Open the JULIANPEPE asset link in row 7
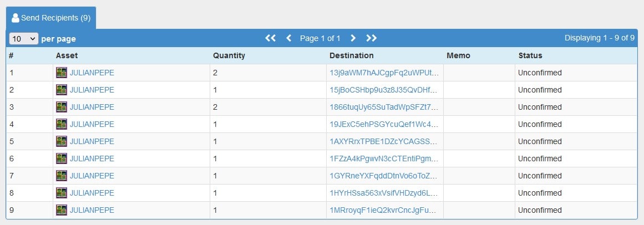Screen dimensions: 644x225 pyautogui.click(x=92, y=176)
